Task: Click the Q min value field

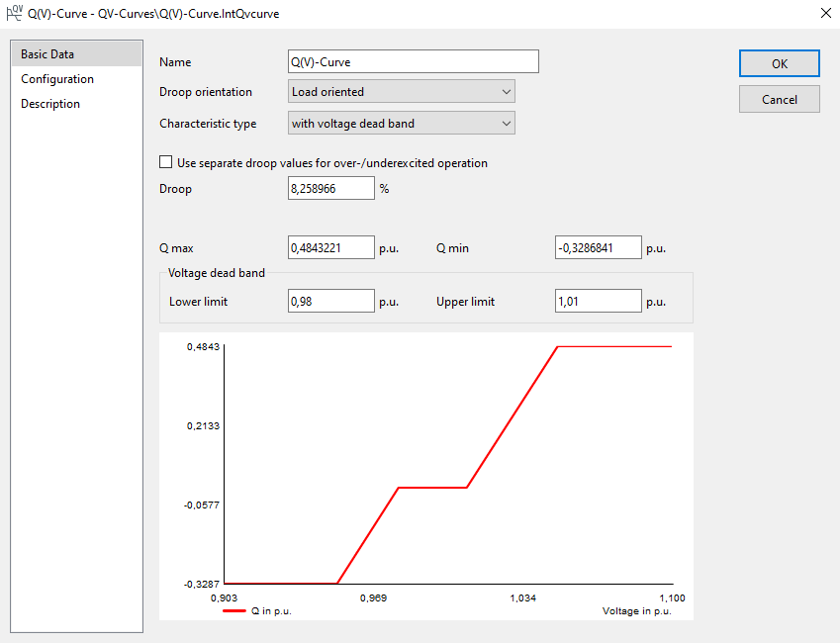Action: [598, 247]
